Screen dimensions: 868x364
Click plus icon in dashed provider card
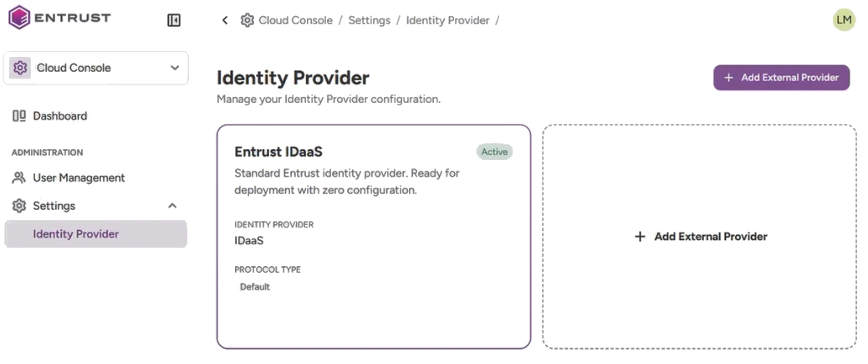pyautogui.click(x=640, y=237)
